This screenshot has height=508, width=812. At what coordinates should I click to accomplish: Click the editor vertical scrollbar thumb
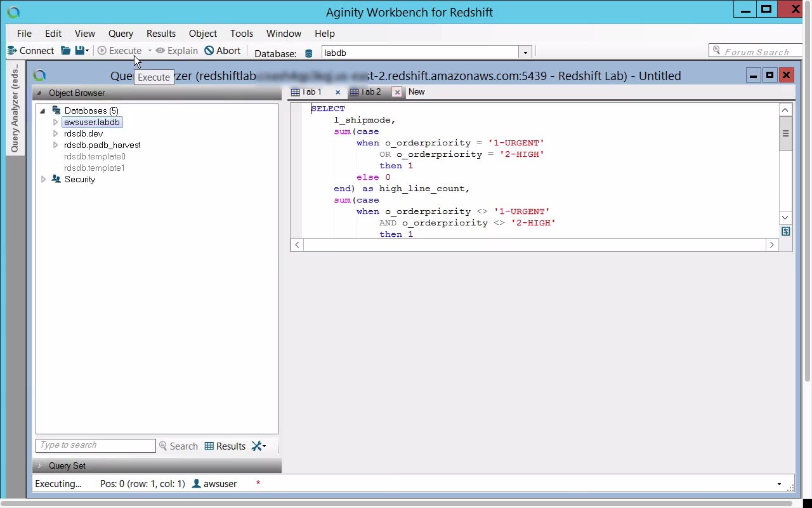[x=785, y=133]
